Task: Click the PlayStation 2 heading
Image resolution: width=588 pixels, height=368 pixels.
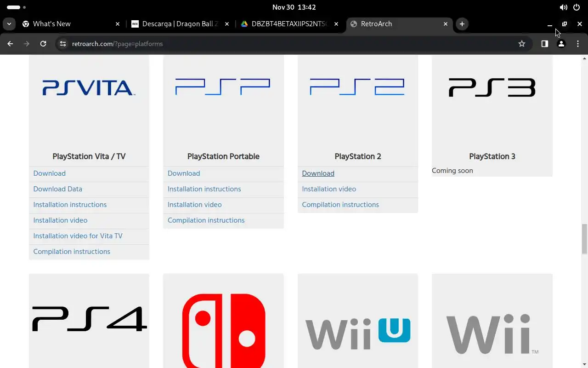Action: [358, 156]
